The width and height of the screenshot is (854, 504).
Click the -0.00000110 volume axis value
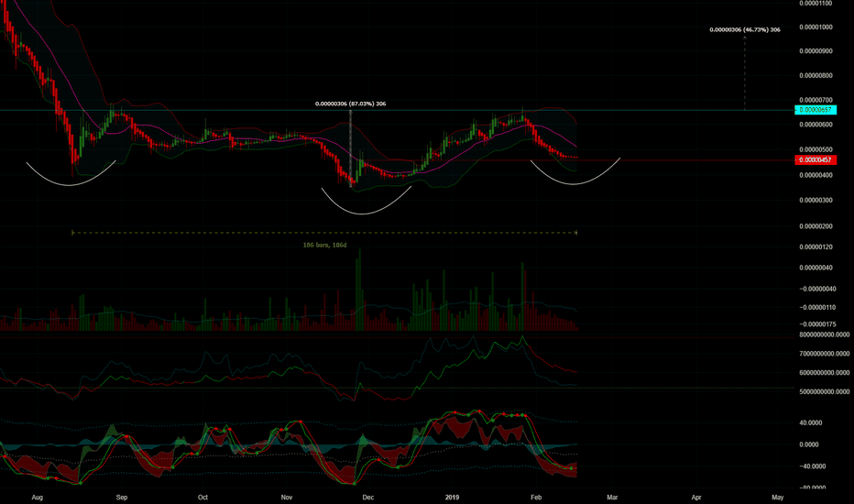coord(817,308)
